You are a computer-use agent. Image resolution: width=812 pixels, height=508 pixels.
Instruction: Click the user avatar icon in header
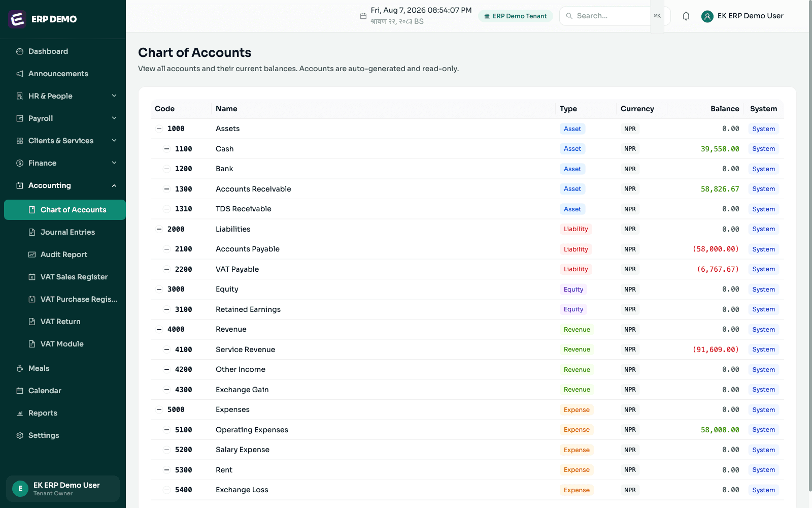click(x=707, y=16)
